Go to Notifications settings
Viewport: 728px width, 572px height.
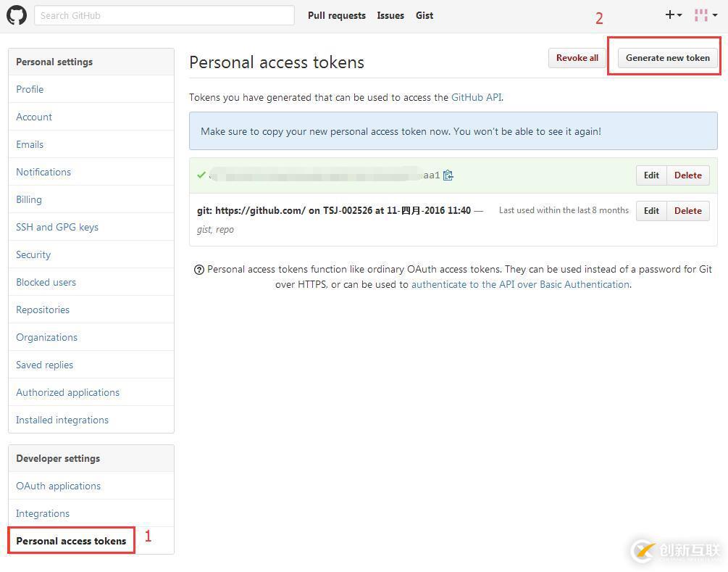[x=43, y=172]
